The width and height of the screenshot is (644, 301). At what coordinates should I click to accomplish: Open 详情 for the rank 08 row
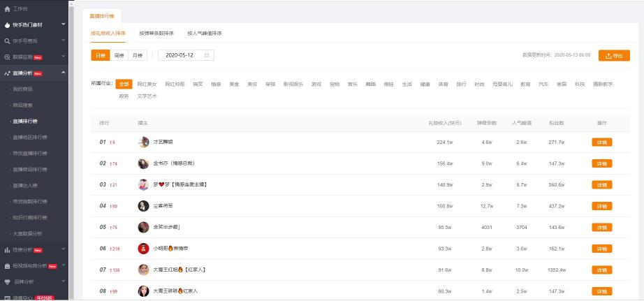(x=601, y=291)
